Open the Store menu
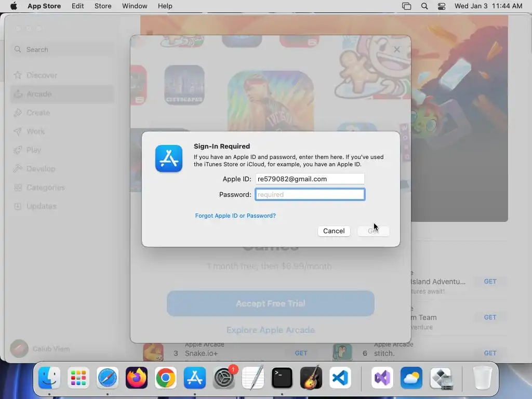Image resolution: width=532 pixels, height=399 pixels. click(x=103, y=6)
